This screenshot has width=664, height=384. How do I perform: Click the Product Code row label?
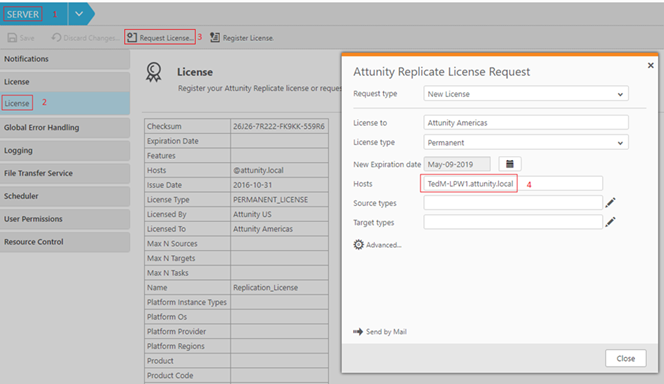(170, 376)
